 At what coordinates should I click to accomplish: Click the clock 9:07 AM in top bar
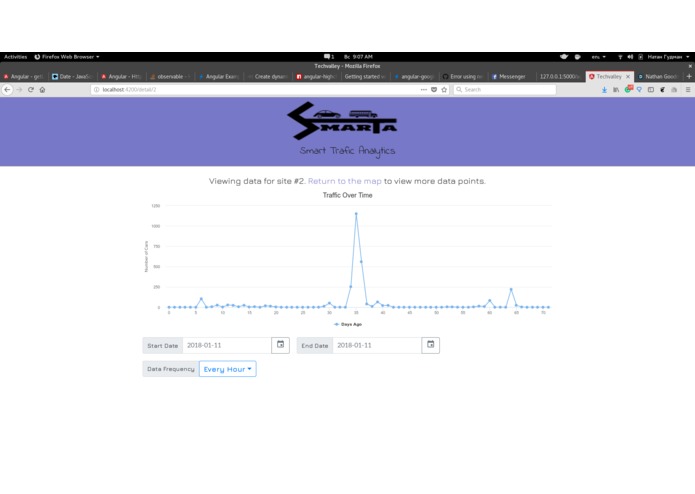point(358,57)
